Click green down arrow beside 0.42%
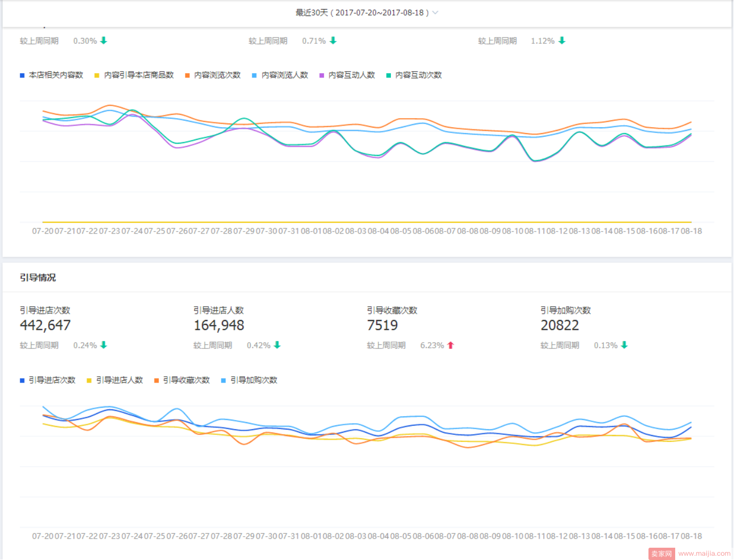The height and width of the screenshot is (560, 734). coord(277,345)
